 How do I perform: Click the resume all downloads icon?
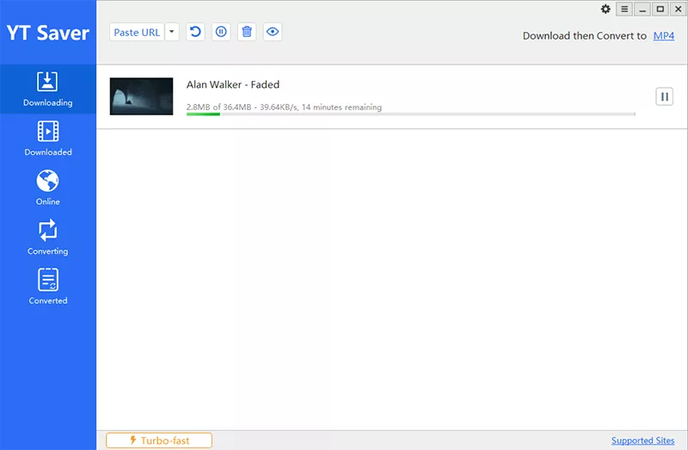point(195,32)
